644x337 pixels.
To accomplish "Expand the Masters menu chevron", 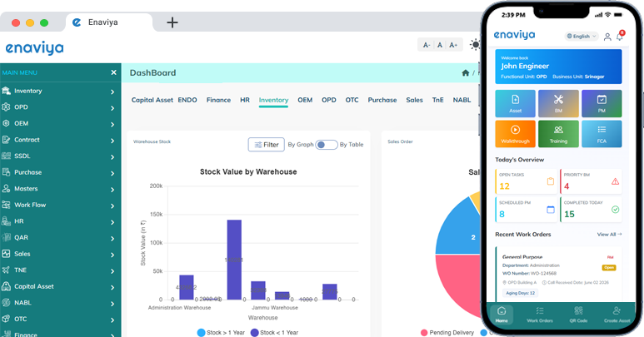I will (x=112, y=190).
